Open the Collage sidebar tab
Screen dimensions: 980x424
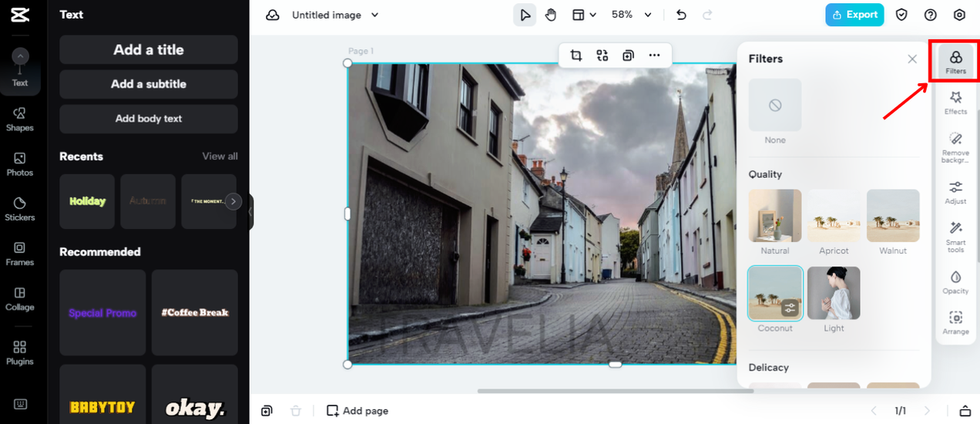click(20, 298)
